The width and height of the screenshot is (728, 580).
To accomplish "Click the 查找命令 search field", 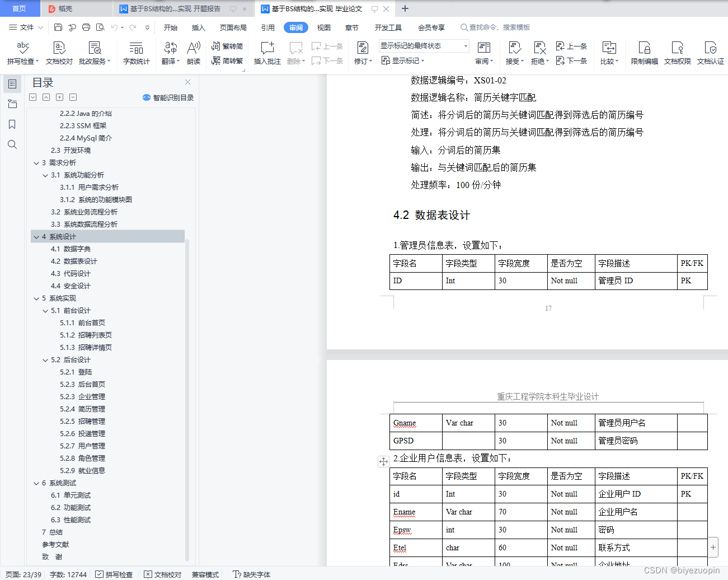I will click(496, 27).
